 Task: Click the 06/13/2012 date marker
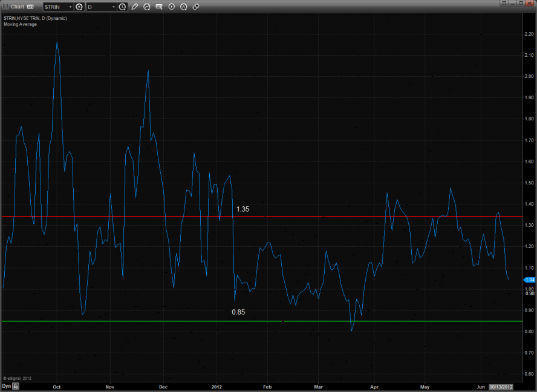coord(501,386)
